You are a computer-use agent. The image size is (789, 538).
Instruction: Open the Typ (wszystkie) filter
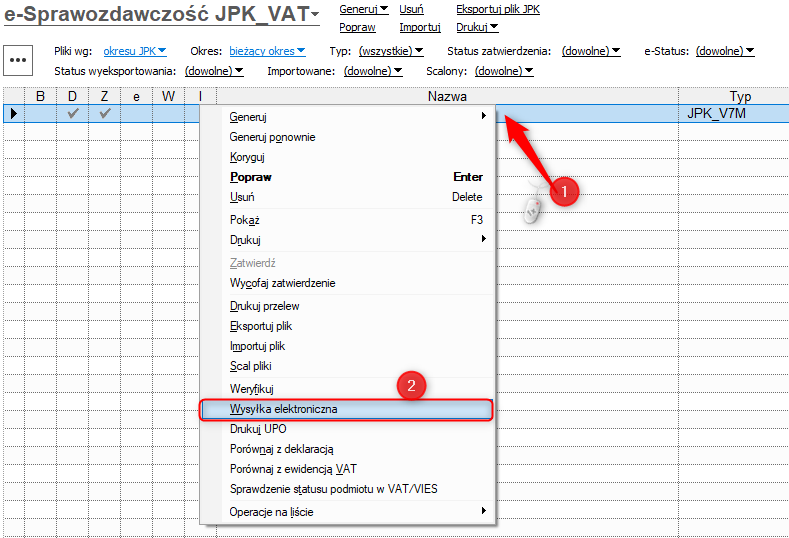[391, 51]
